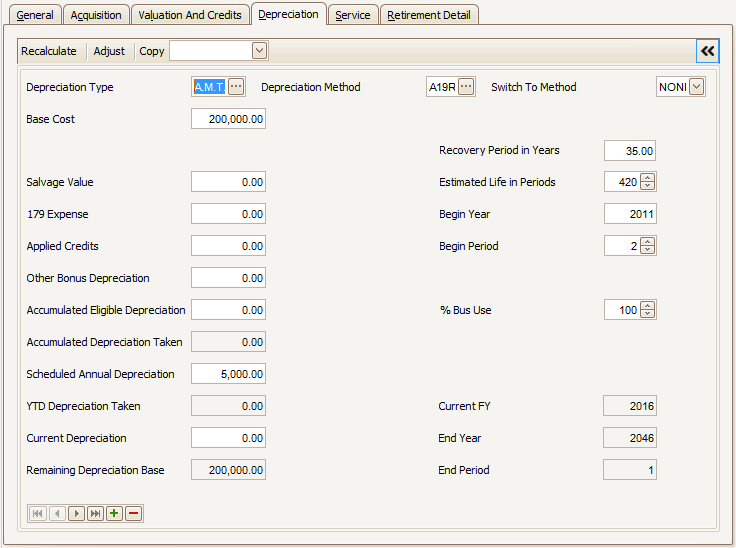Select the Acquisition tab
The height and width of the screenshot is (548, 736).
[x=96, y=15]
